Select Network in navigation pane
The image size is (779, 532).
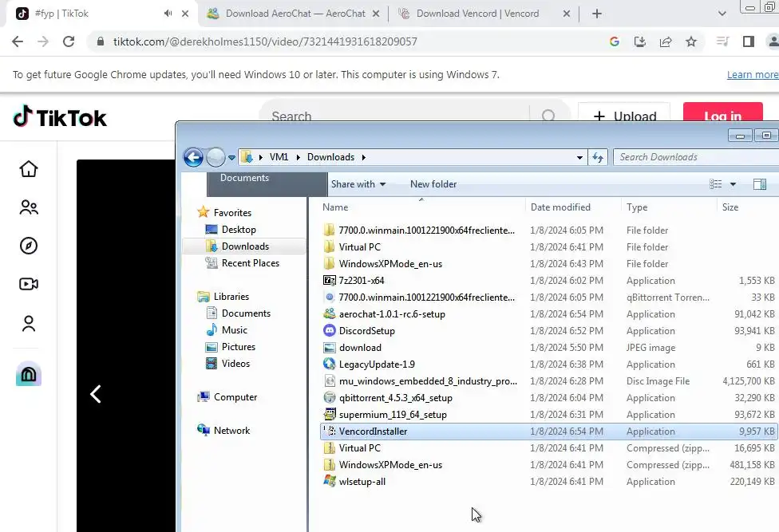tap(231, 430)
